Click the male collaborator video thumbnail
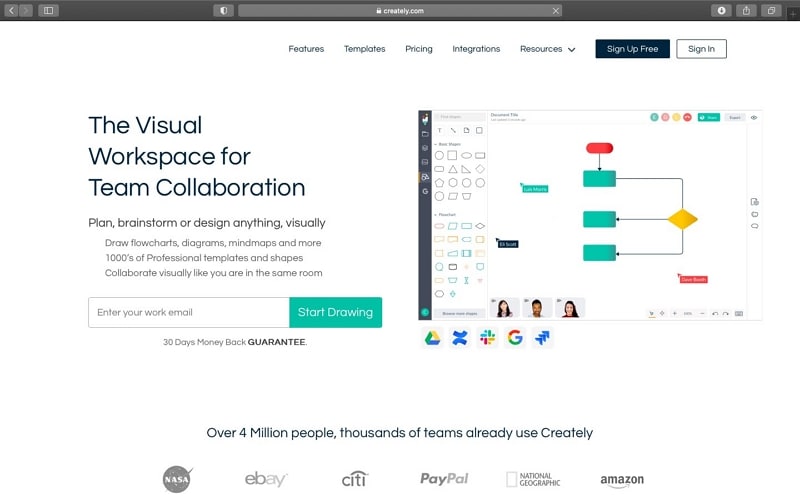 tap(537, 308)
